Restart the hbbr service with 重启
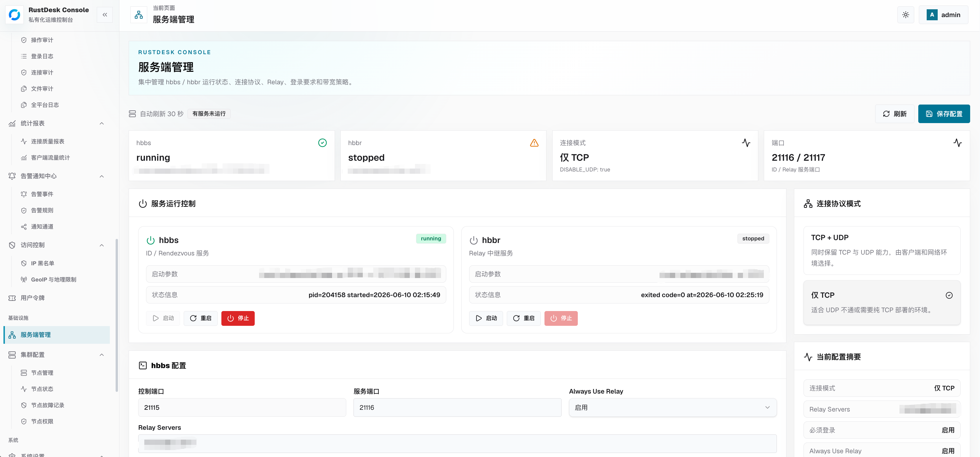This screenshot has width=980, height=457. tap(524, 318)
